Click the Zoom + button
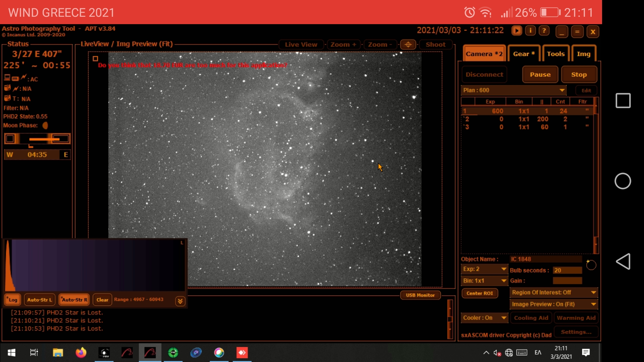 (343, 45)
